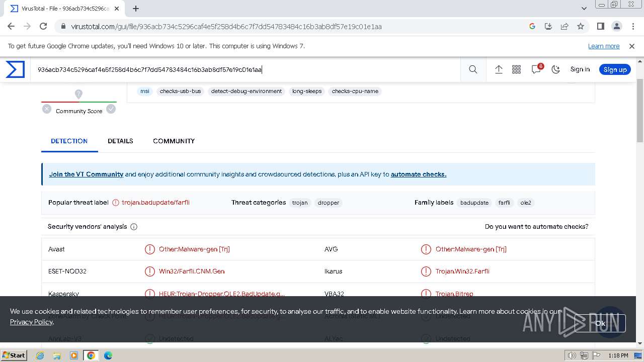Click the Google icon in address bar
Screen dimensions: 644x362
pyautogui.click(x=532, y=26)
